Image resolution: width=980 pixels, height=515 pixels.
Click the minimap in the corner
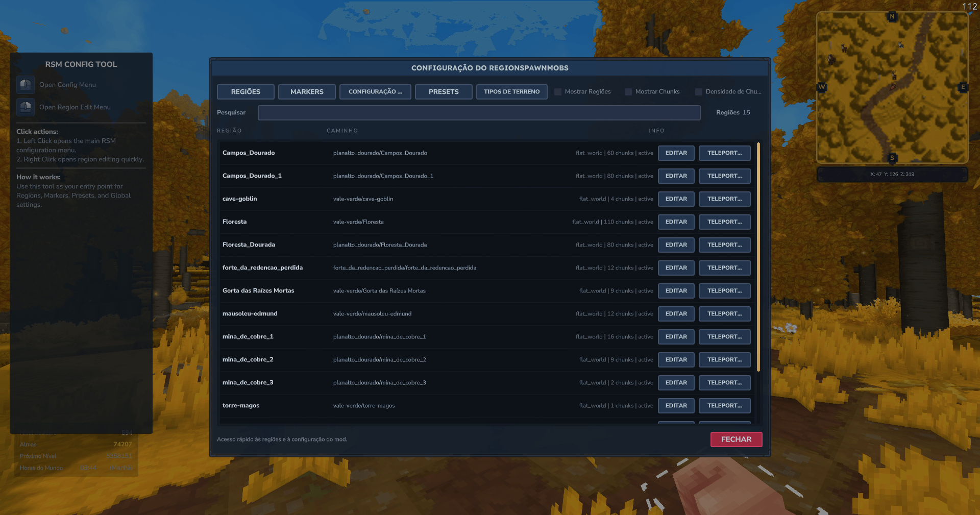click(x=892, y=88)
